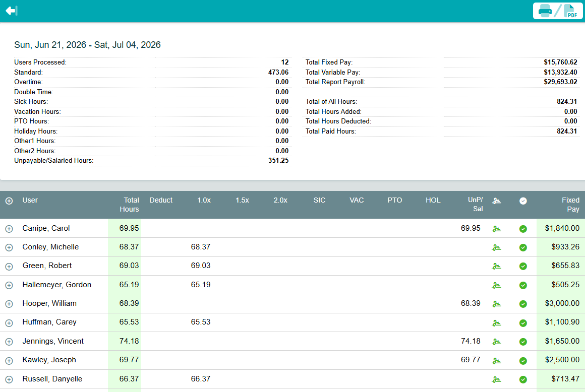Expand Huffman, Carey row details

click(9, 322)
